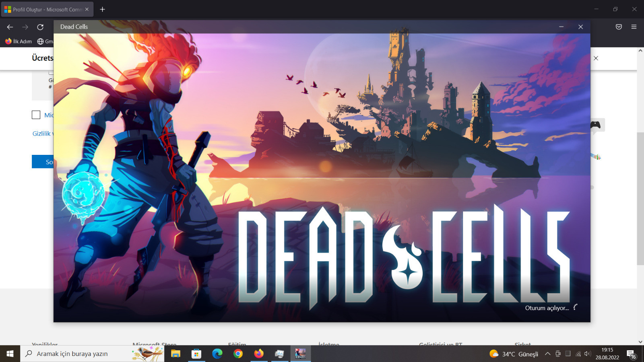Focus the taskbar search box

click(x=92, y=354)
